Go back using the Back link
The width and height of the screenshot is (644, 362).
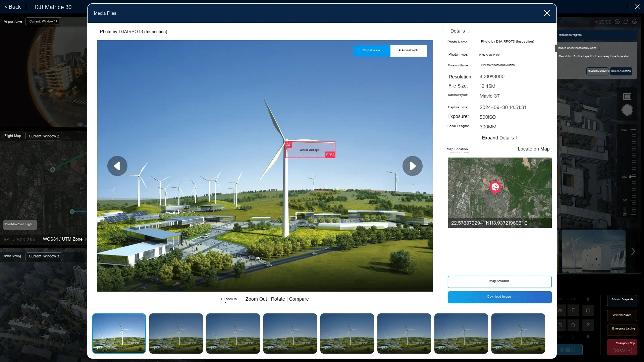[x=12, y=7]
